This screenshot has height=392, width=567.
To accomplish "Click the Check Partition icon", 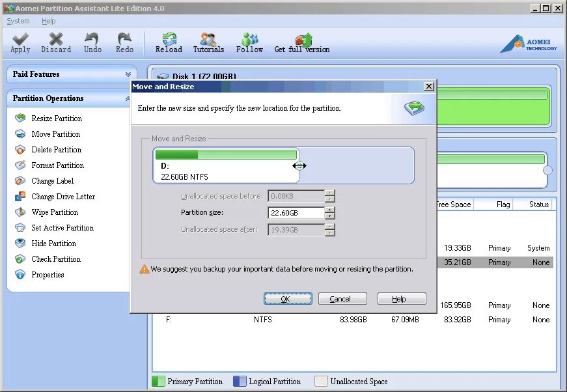I will pyautogui.click(x=20, y=259).
